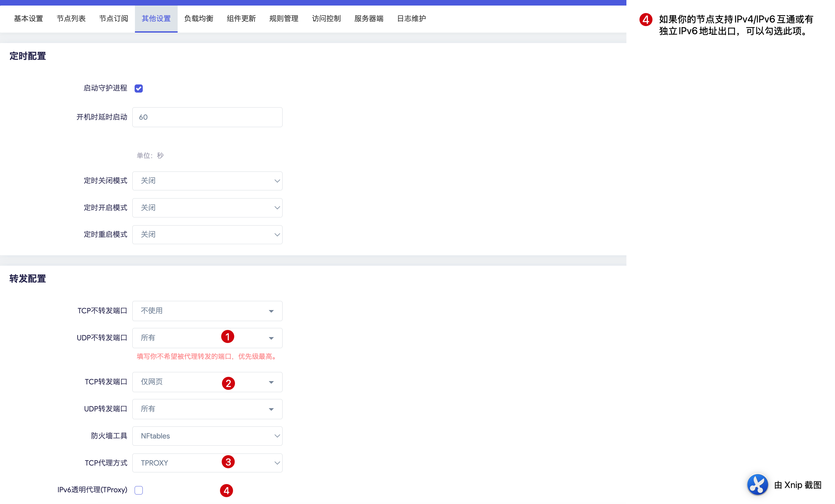
Task: Click the 开机时延时启动 input field
Action: [207, 117]
